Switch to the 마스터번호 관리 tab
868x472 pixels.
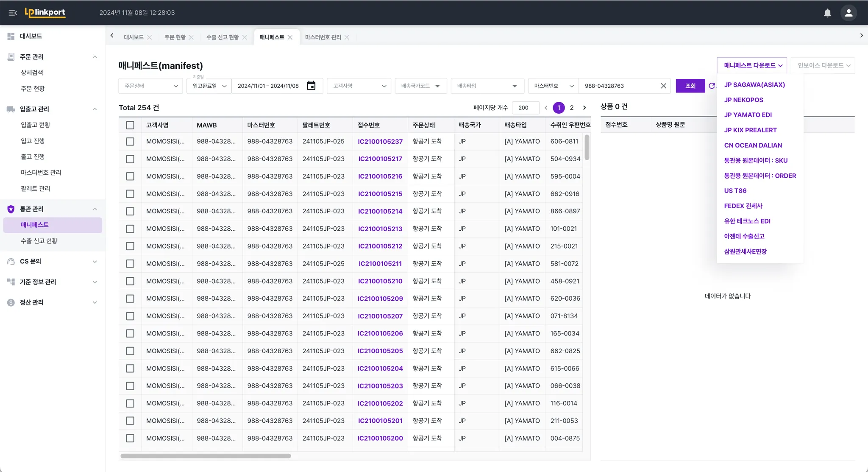[x=323, y=37]
